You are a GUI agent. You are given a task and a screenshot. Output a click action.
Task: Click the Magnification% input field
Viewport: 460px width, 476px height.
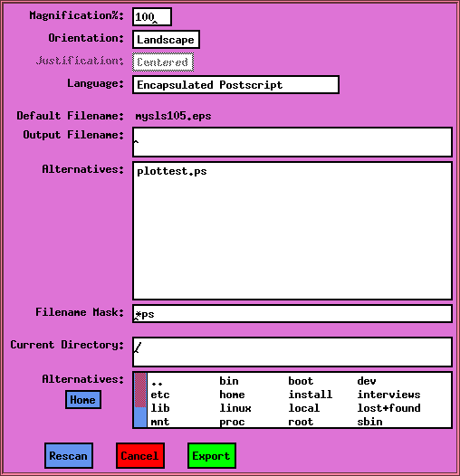pyautogui.click(x=152, y=16)
